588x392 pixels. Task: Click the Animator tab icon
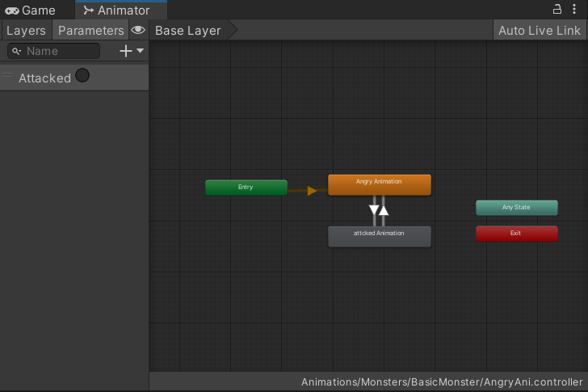pos(89,11)
